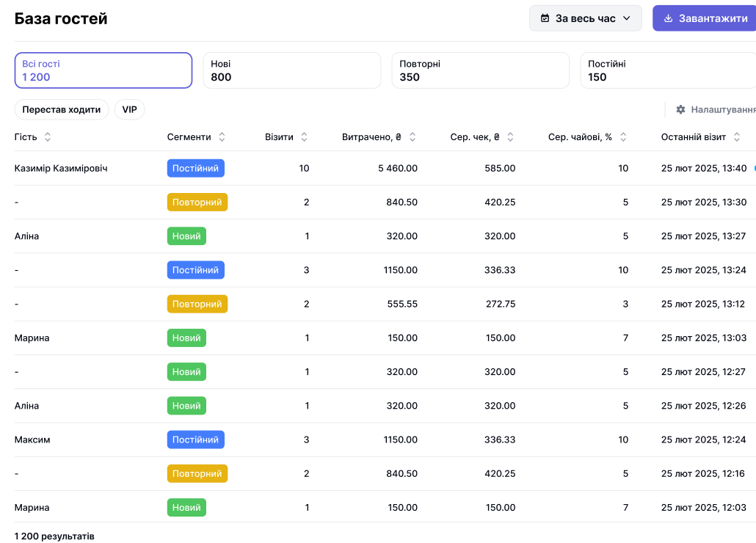Screen dimensions: 756x543
Task: Click the first yellow Повторний segment badge
Action: point(197,202)
